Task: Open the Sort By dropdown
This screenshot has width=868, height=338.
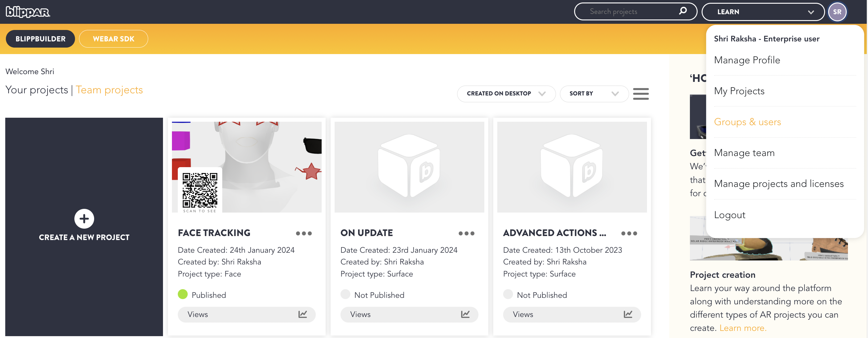Action: tap(594, 94)
